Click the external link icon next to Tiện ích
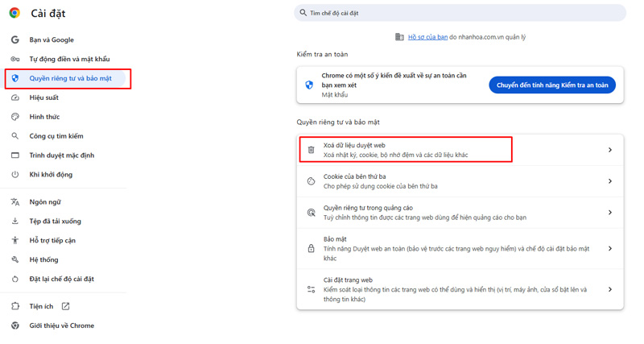644x344 pixels. coord(65,306)
